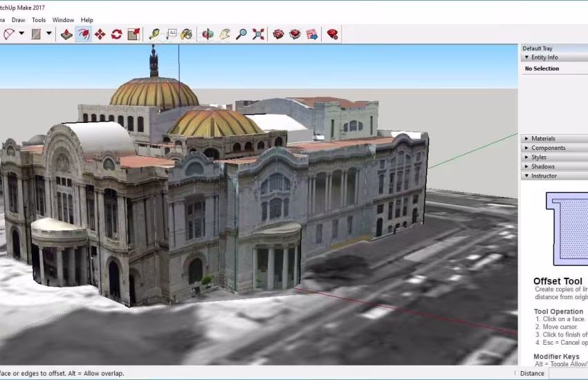Screen dimensions: 588x380
Task: Click the 'Tool Operation' heading
Action: click(x=558, y=312)
